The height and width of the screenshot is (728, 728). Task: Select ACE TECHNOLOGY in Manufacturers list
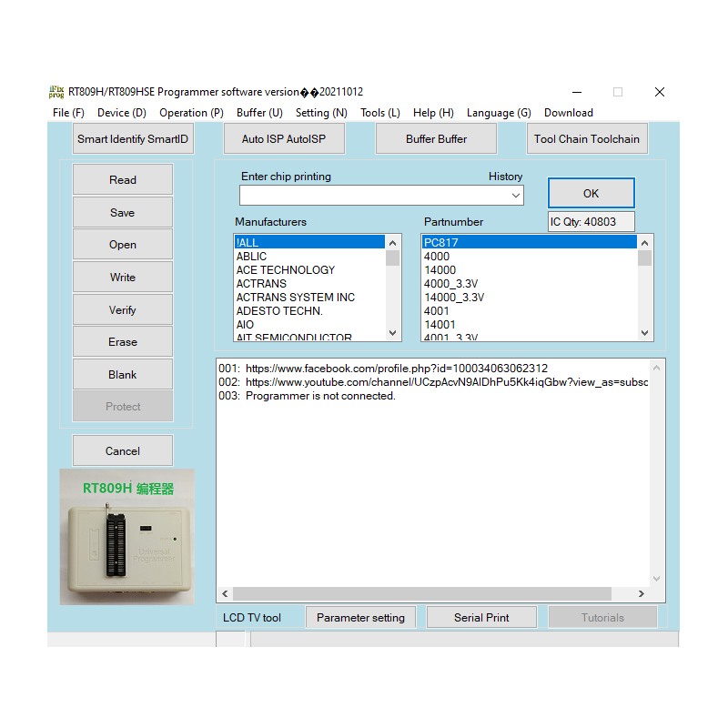[286, 270]
